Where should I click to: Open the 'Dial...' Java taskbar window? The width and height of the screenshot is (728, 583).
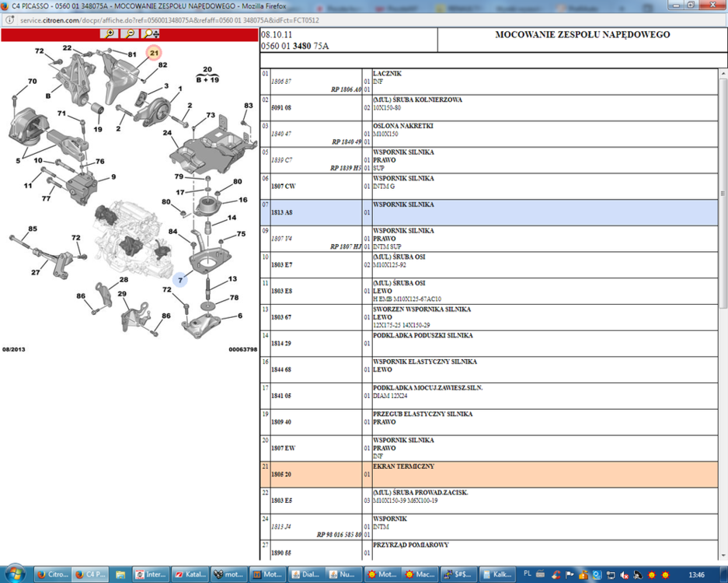[306, 574]
